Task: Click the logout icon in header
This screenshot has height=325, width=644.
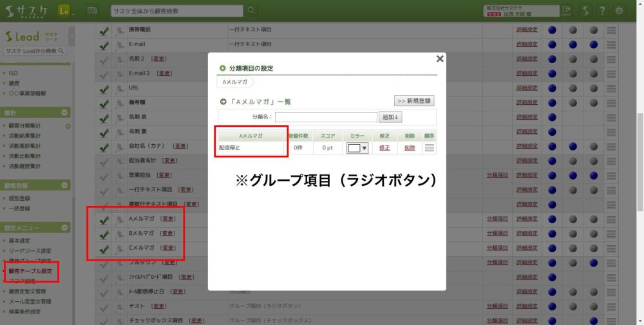Action: (x=566, y=10)
